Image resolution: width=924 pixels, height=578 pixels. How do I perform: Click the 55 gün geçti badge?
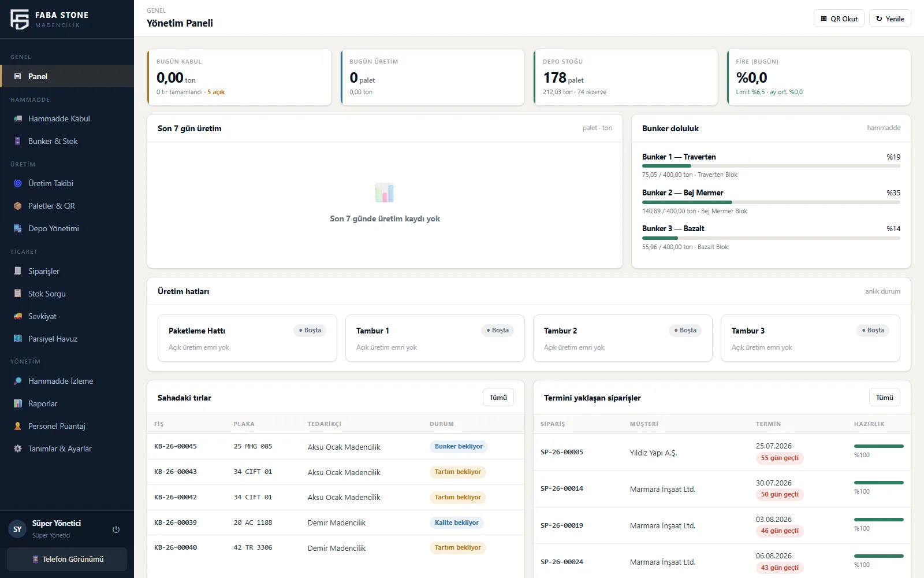coord(780,458)
